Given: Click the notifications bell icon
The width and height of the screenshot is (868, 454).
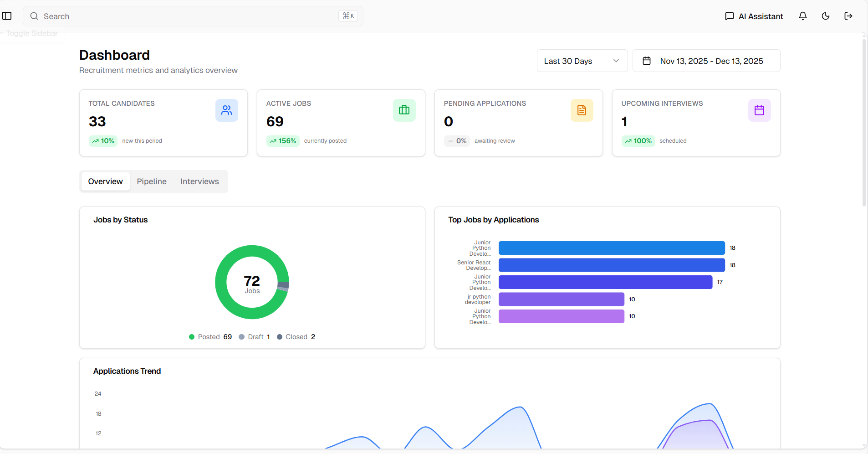Looking at the screenshot, I should tap(802, 16).
